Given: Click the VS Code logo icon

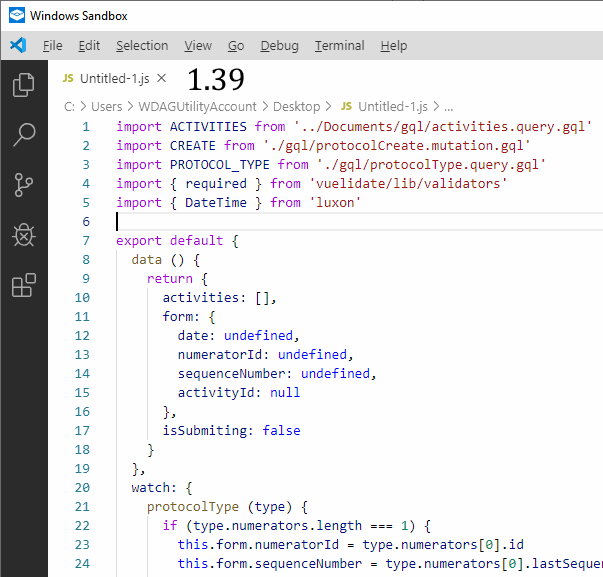Looking at the screenshot, I should (x=18, y=45).
